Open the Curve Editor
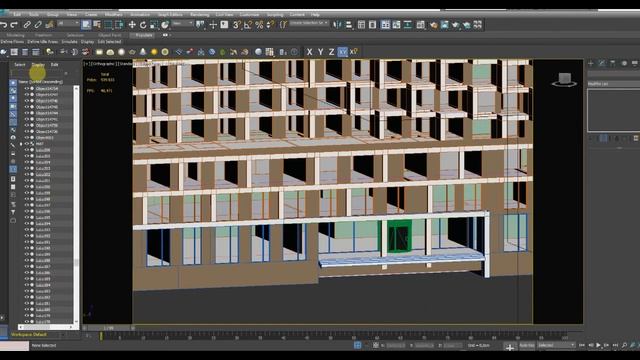The height and width of the screenshot is (360, 640). point(396,25)
